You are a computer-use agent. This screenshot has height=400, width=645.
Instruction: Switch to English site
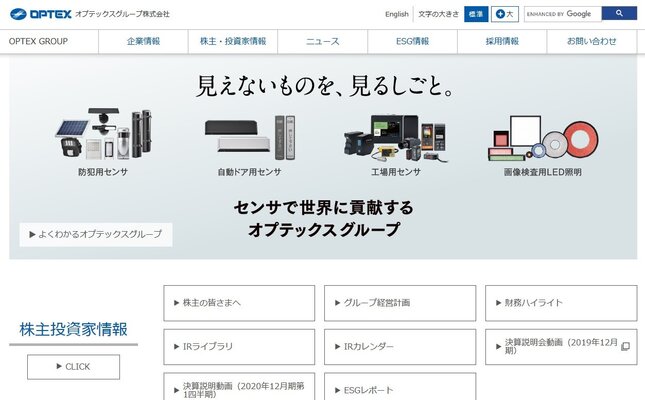tap(397, 14)
